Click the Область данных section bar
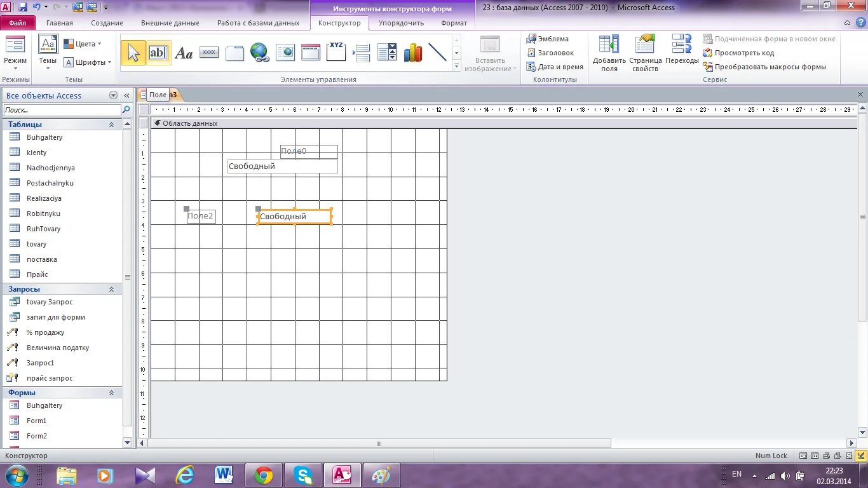868x488 pixels. coord(504,123)
